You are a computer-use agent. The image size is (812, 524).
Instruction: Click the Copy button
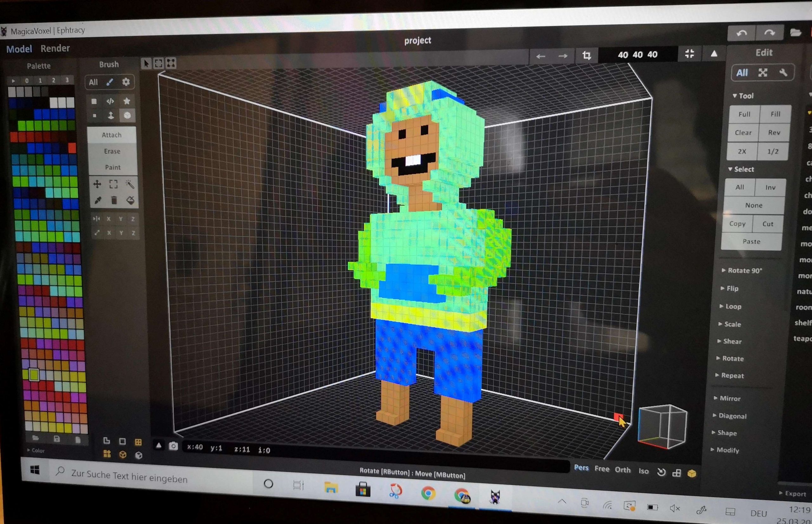pyautogui.click(x=737, y=224)
